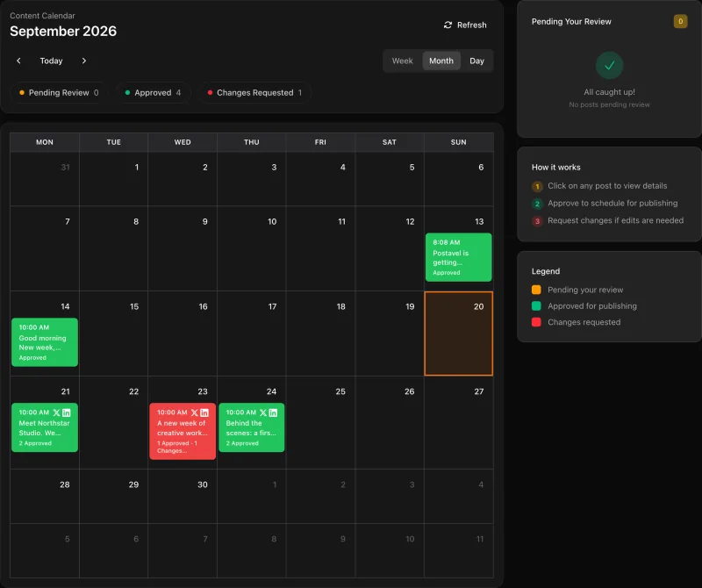Switch to Week view
Image resolution: width=702 pixels, height=588 pixels.
[x=402, y=61]
